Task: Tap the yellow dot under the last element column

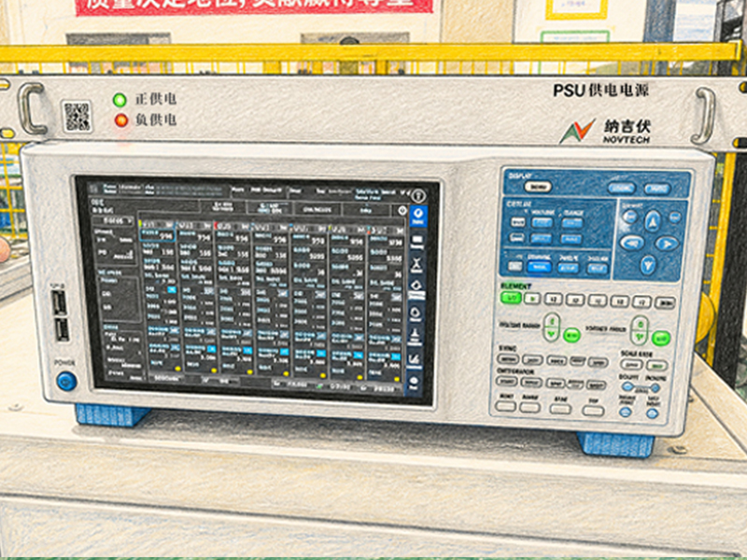Action: click(398, 379)
